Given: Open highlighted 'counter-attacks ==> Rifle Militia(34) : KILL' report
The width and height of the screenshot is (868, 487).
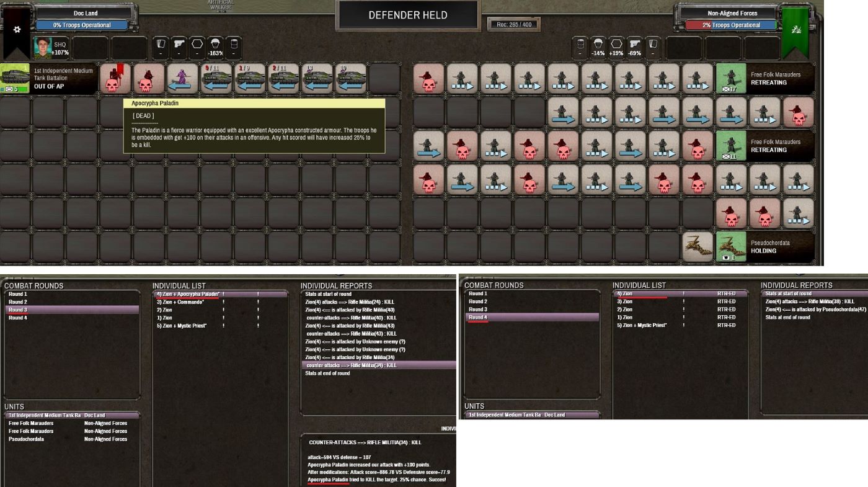Looking at the screenshot, I should click(379, 365).
